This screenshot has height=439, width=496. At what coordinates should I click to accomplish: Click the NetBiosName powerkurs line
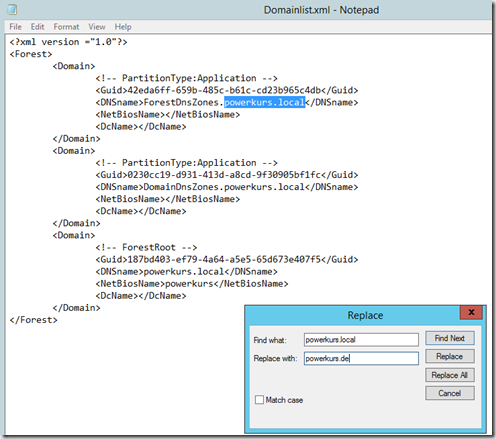(x=192, y=284)
